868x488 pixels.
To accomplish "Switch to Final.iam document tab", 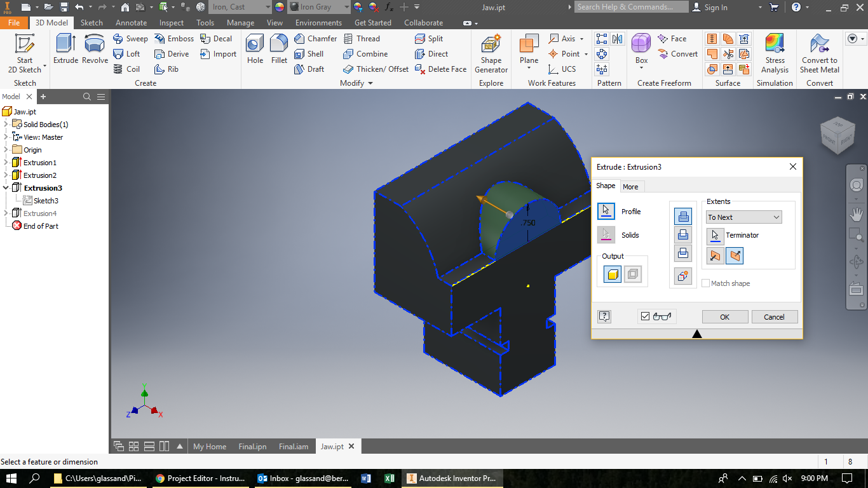I will pos(294,447).
